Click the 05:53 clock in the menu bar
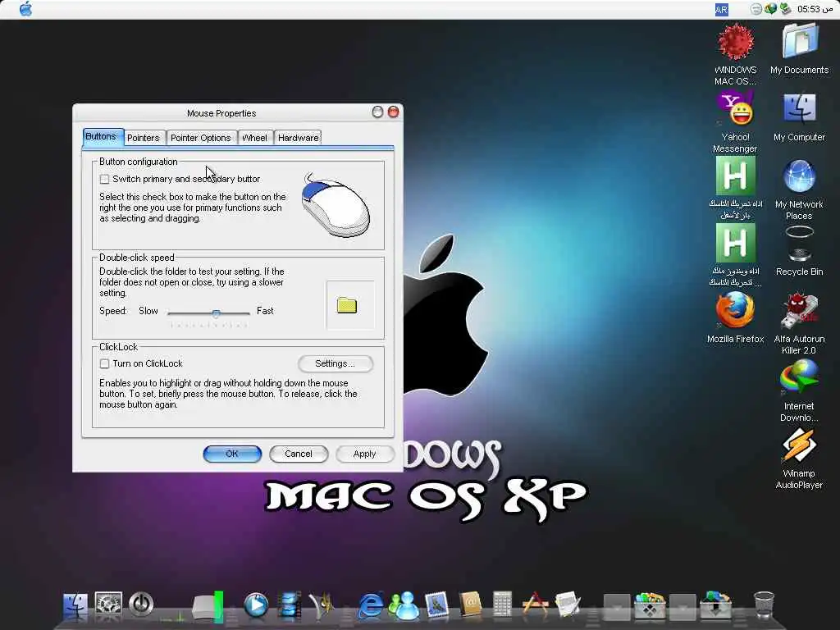The image size is (840, 630). (815, 9)
